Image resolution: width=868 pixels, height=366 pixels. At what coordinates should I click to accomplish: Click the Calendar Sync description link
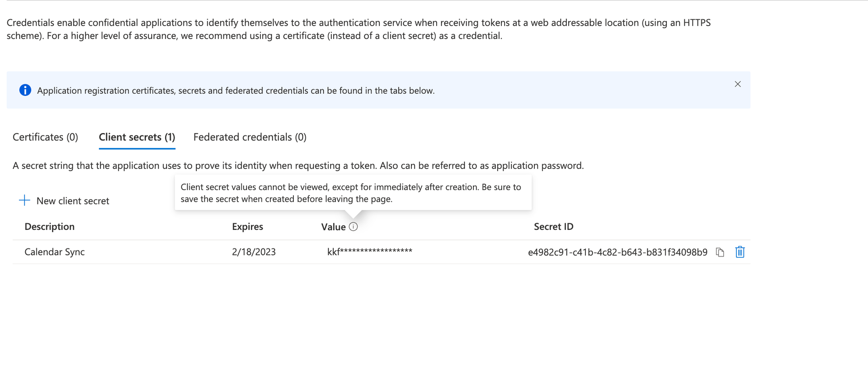click(54, 252)
